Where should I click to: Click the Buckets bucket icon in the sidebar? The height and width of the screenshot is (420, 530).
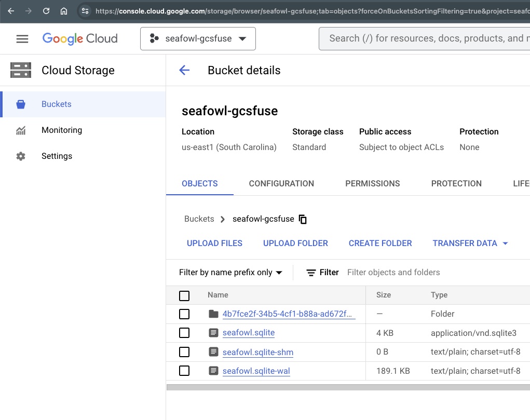pos(21,104)
